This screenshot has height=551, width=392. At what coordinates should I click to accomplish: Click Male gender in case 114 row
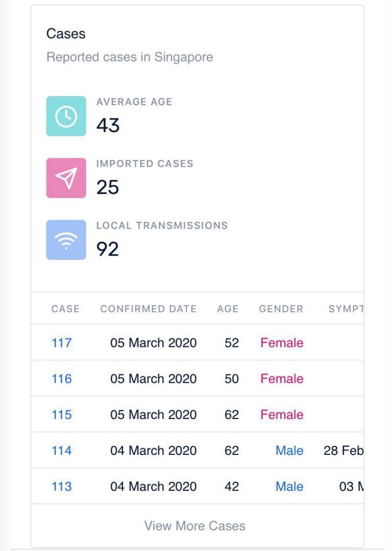[x=289, y=451]
